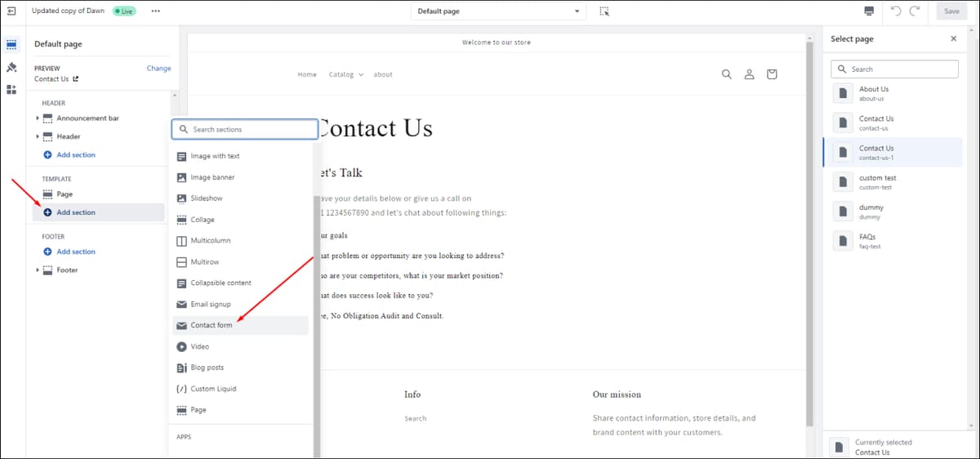This screenshot has height=459, width=980.
Task: Open the Catalog navigation dropdown
Action: pyautogui.click(x=346, y=74)
